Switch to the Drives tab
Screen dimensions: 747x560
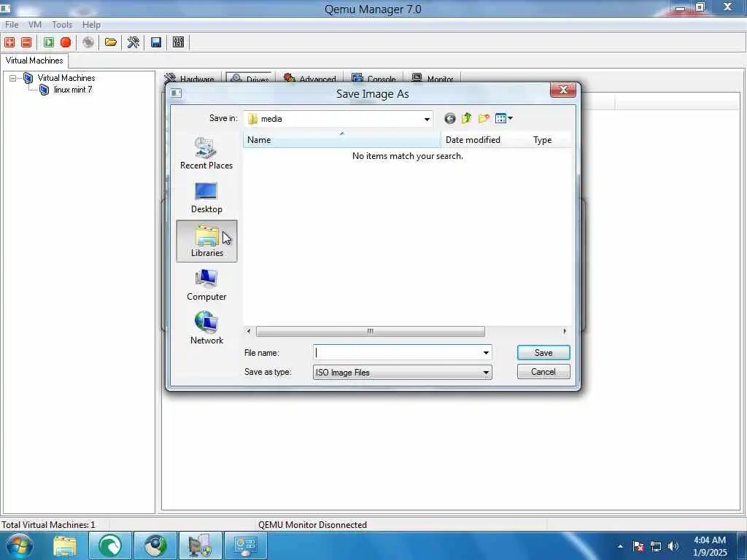pyautogui.click(x=249, y=78)
